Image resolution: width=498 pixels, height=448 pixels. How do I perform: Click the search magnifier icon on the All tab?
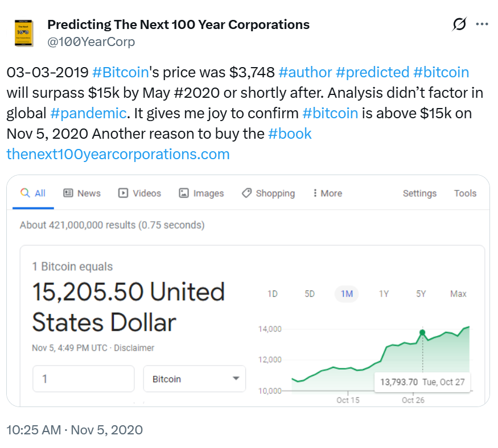tap(25, 193)
